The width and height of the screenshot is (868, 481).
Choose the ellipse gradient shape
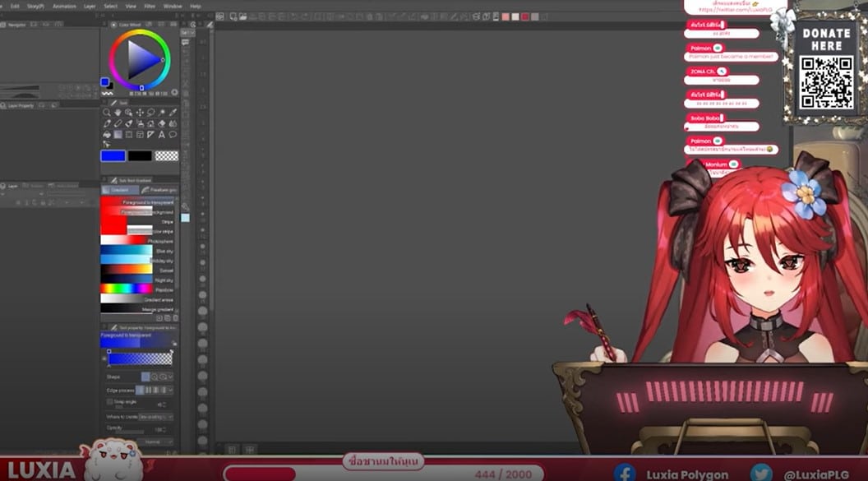pyautogui.click(x=164, y=377)
